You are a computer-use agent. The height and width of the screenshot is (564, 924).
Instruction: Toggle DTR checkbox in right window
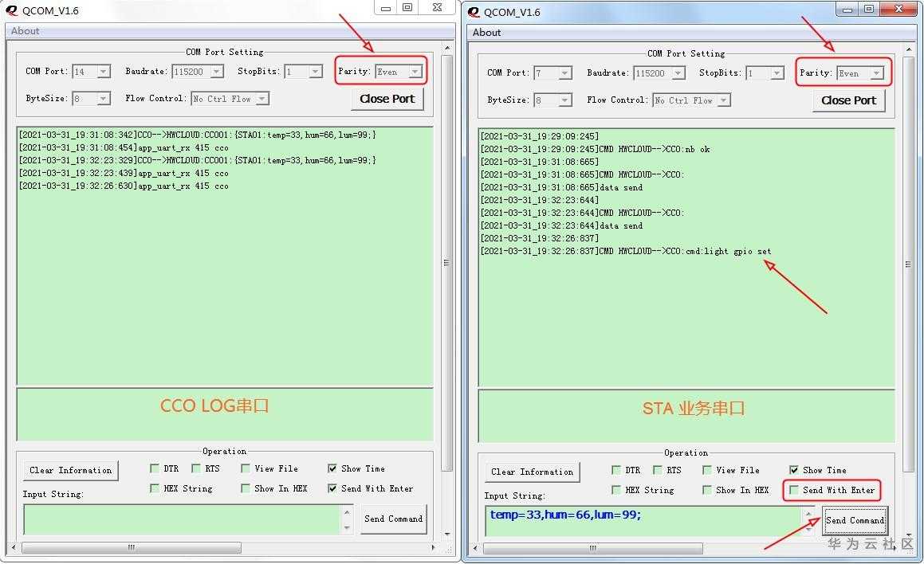pos(615,470)
